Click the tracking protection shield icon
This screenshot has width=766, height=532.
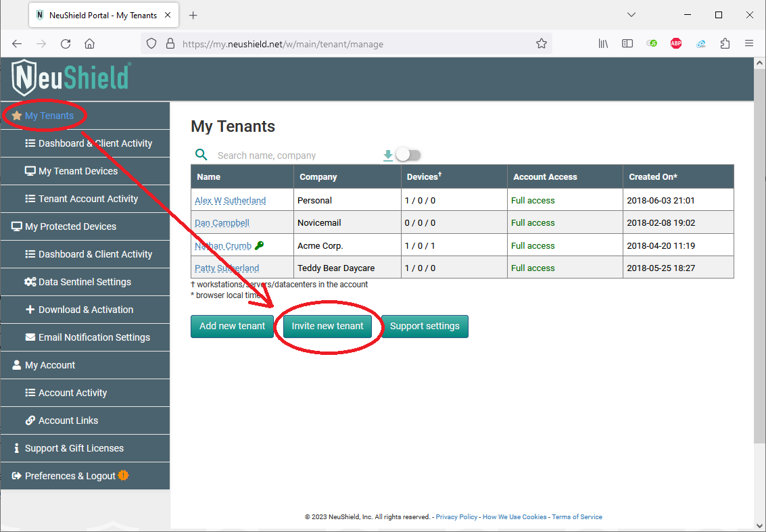151,44
